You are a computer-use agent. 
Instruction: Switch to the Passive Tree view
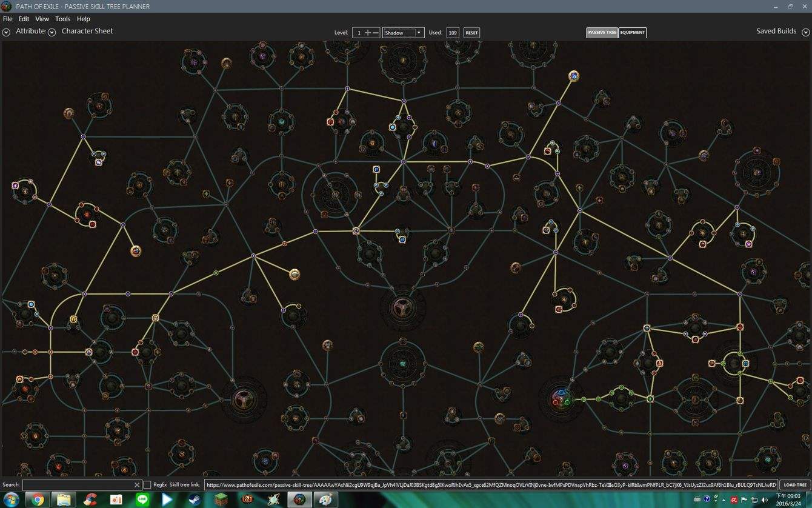(x=602, y=33)
